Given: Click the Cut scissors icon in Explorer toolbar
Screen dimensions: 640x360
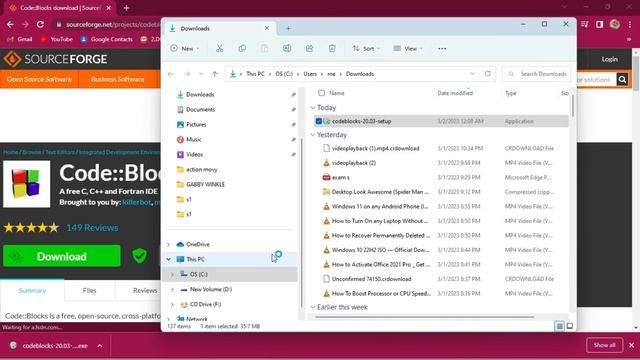Looking at the screenshot, I should (x=220, y=49).
